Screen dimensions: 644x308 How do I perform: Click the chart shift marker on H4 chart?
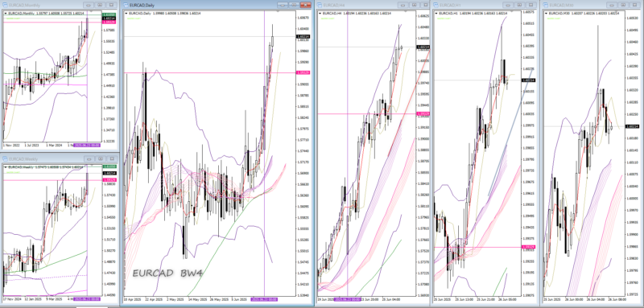tap(406, 11)
